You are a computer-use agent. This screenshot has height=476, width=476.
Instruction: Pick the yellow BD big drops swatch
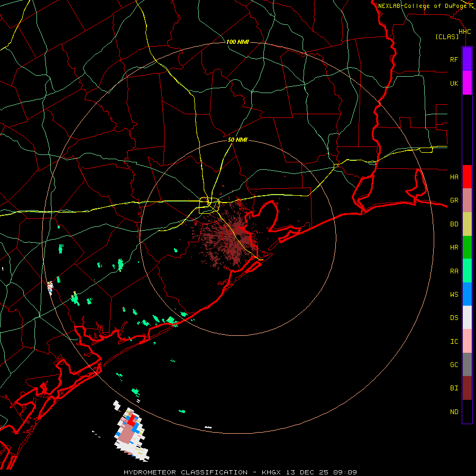point(467,224)
